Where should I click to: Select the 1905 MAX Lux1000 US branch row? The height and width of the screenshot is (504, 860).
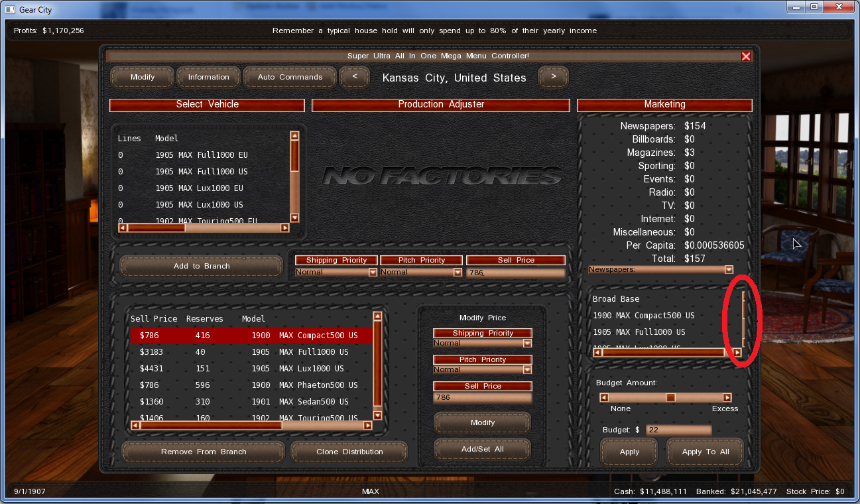point(251,369)
